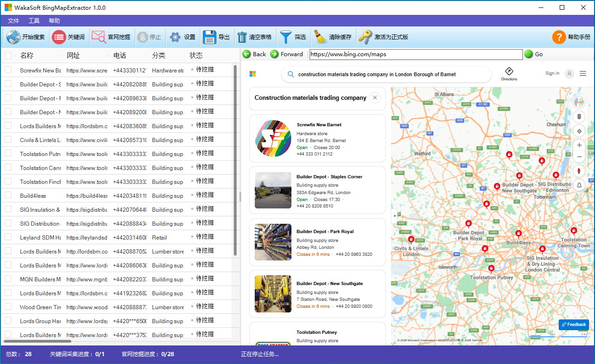The width and height of the screenshot is (595, 364).
Task: Open the 工具 menu
Action: (34, 21)
